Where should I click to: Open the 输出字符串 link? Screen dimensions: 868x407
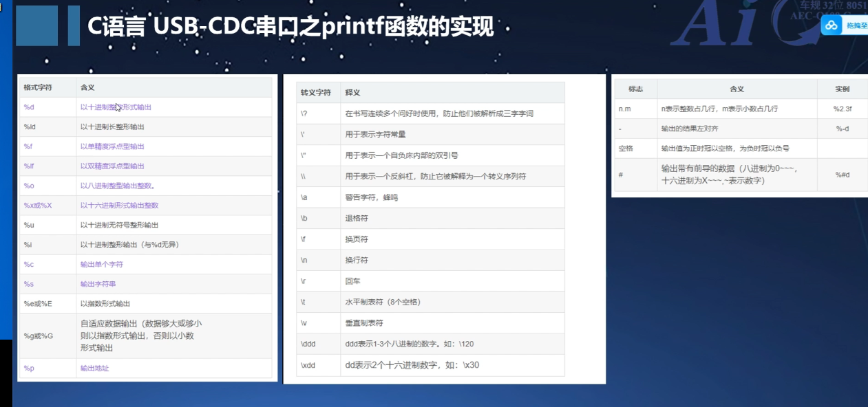(x=98, y=283)
